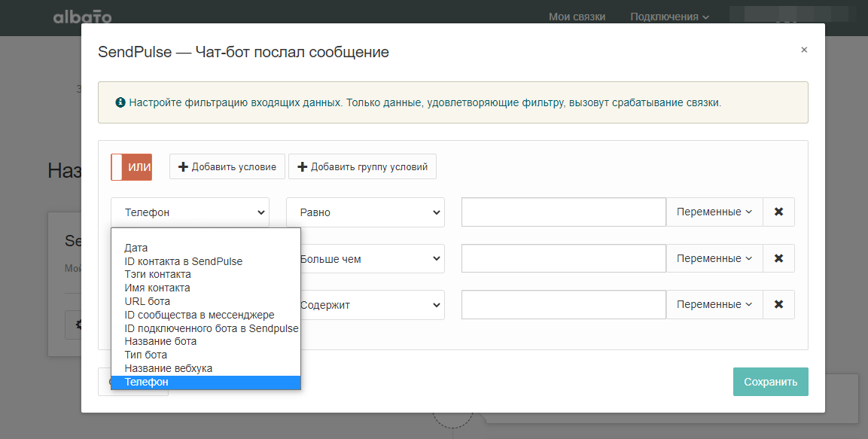Select Дата option in list
Image resolution: width=868 pixels, height=439 pixels.
point(206,248)
